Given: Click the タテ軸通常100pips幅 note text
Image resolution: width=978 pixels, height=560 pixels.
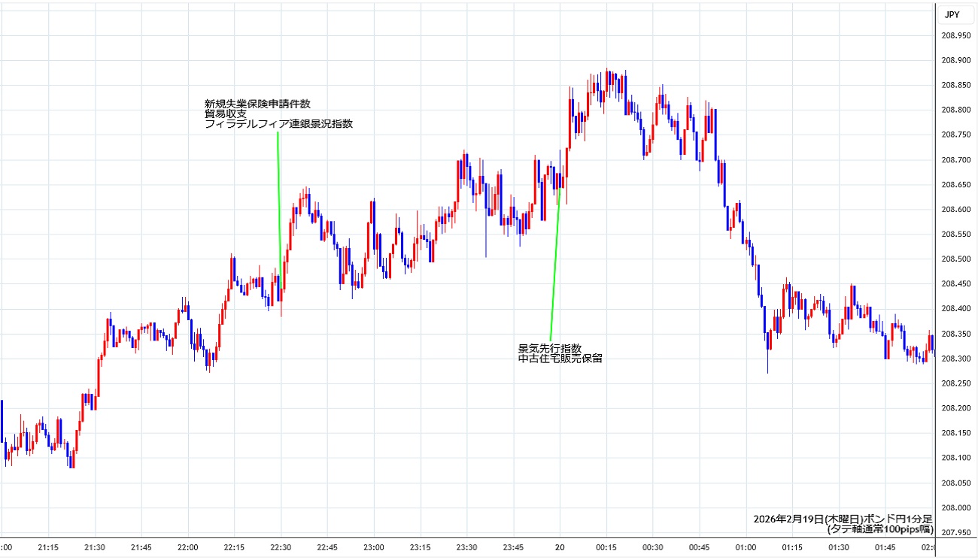Looking at the screenshot, I should click(x=879, y=529).
